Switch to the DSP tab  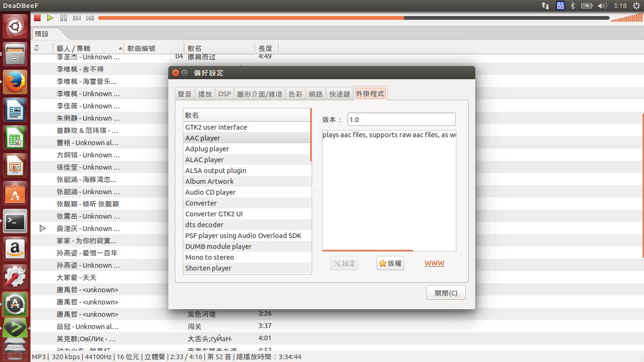pyautogui.click(x=224, y=94)
